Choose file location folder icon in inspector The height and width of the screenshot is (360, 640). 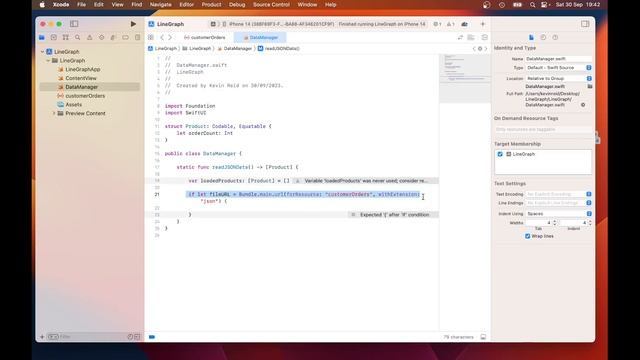[590, 87]
